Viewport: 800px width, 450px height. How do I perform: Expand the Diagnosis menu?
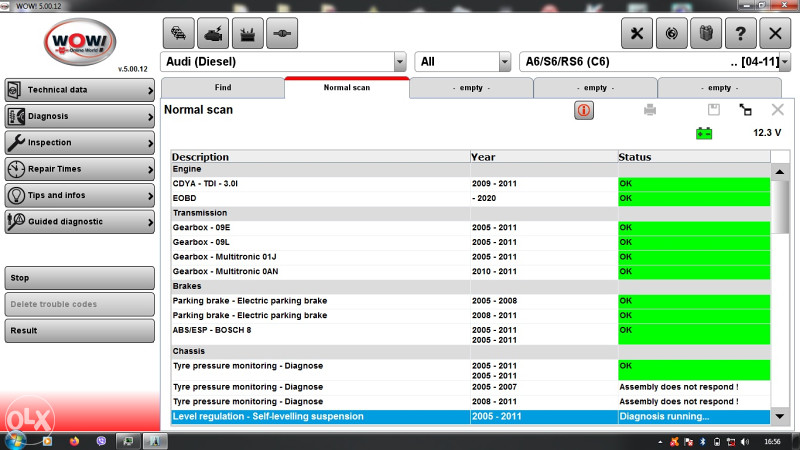80,116
